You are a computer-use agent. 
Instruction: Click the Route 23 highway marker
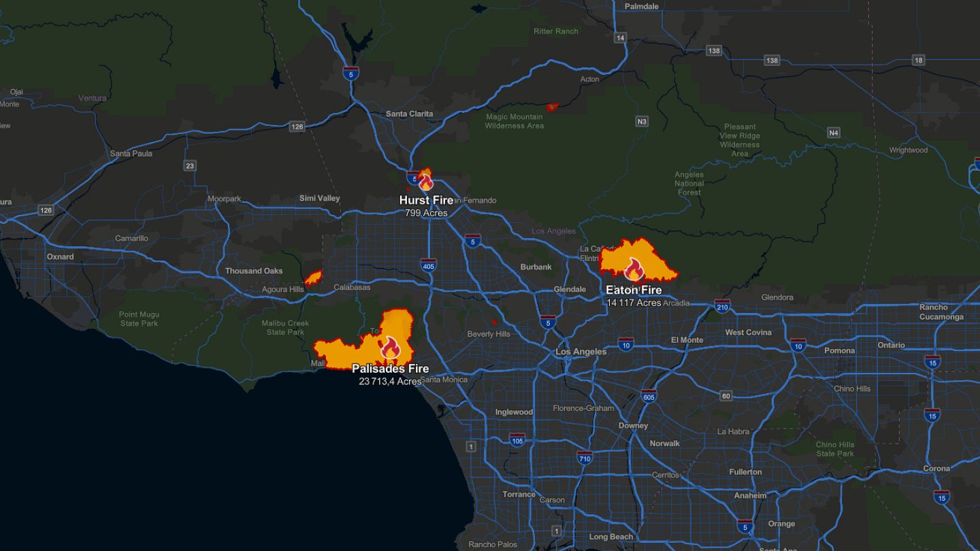189,165
